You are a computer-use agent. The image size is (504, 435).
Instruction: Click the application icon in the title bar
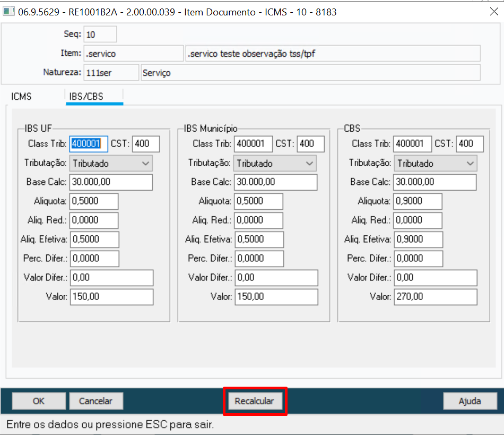click(8, 12)
